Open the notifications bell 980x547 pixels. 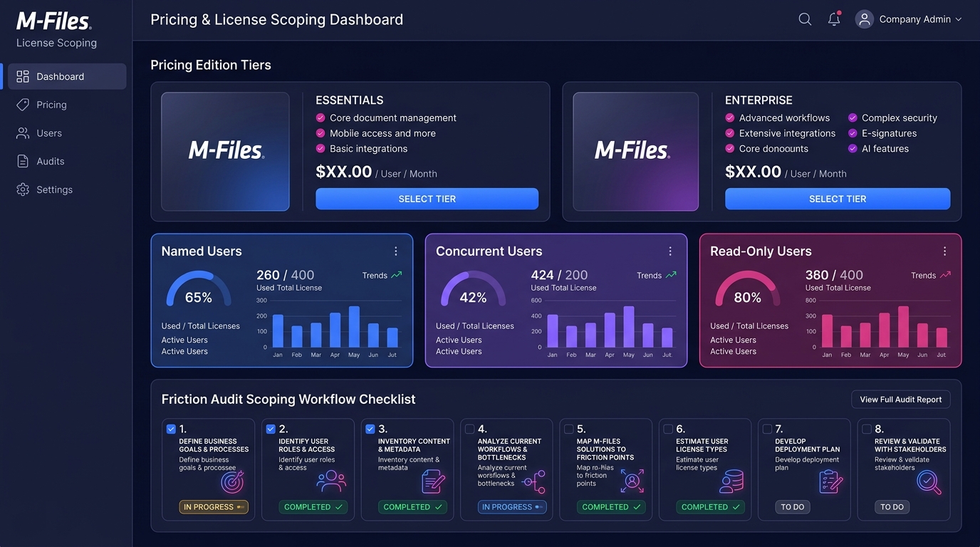click(x=834, y=19)
